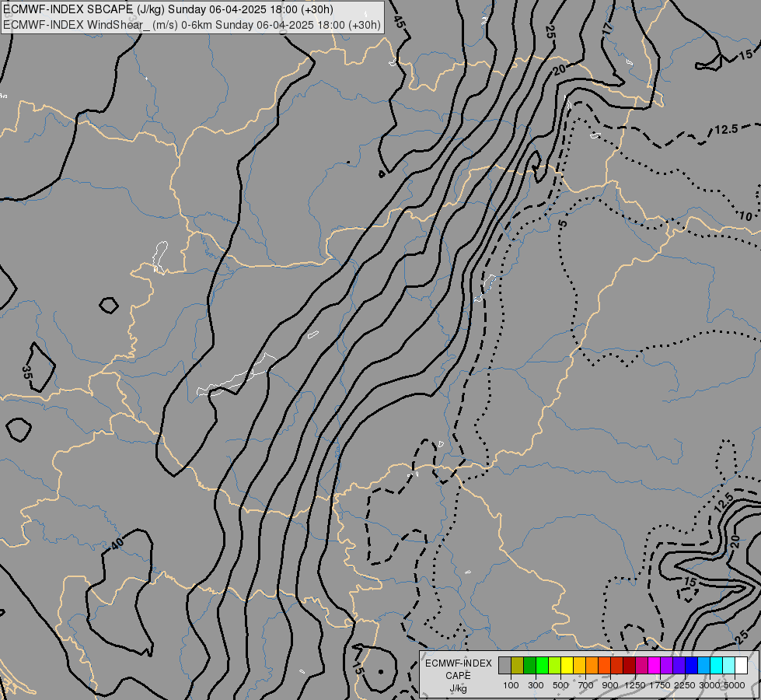761x700 pixels.
Task: Click the 45 contour label near top
Action: [399, 21]
